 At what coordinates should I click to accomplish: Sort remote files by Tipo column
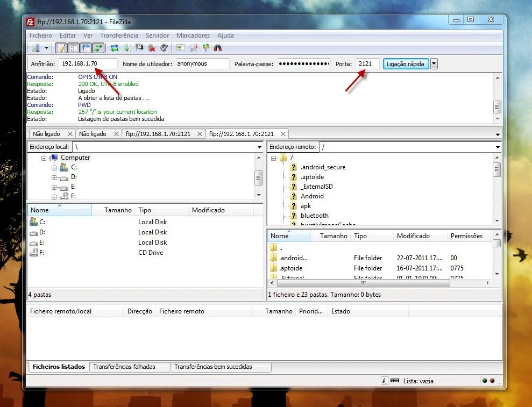point(372,236)
